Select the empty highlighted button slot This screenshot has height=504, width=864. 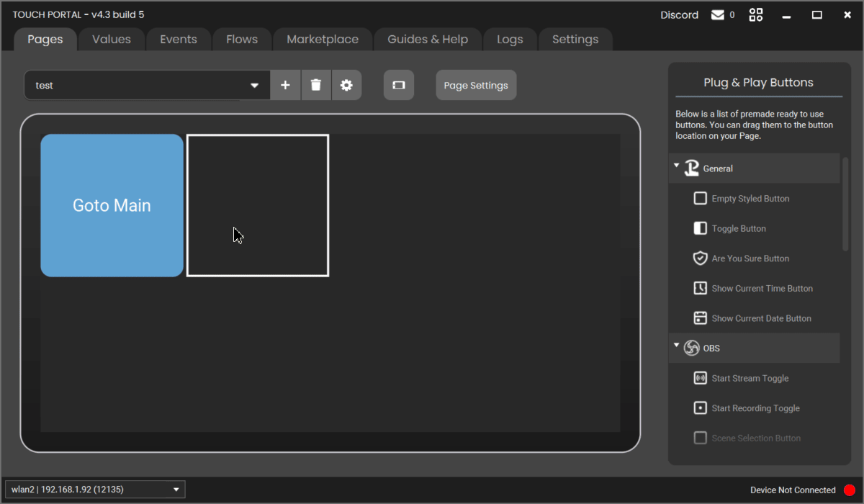[x=258, y=205]
